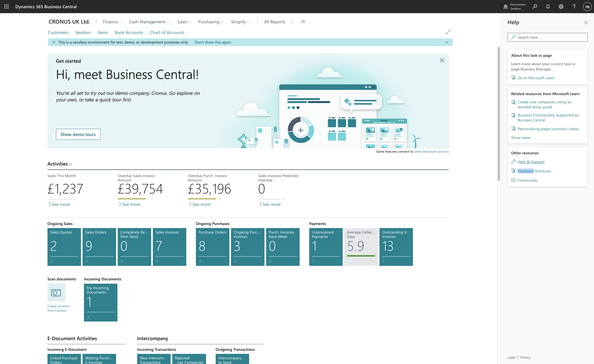Screen dimensions: 594x364
Task: Open the Outstanding Vendor Invoices tile
Action: [396, 247]
